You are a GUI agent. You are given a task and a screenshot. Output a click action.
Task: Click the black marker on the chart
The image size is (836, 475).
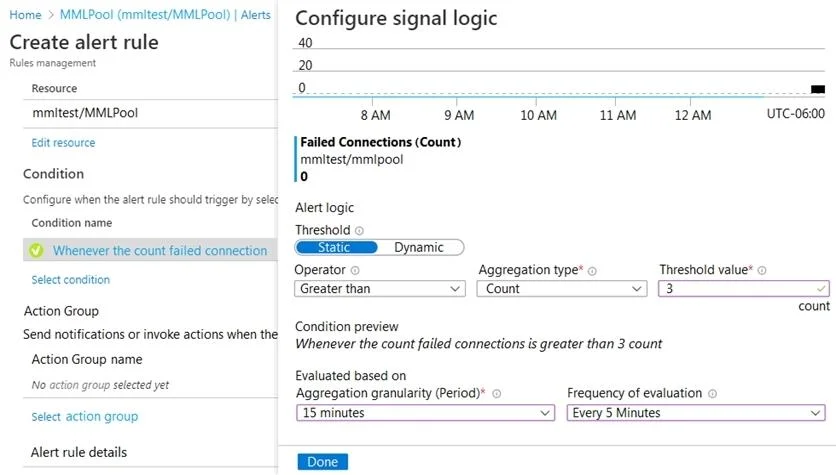tap(818, 89)
